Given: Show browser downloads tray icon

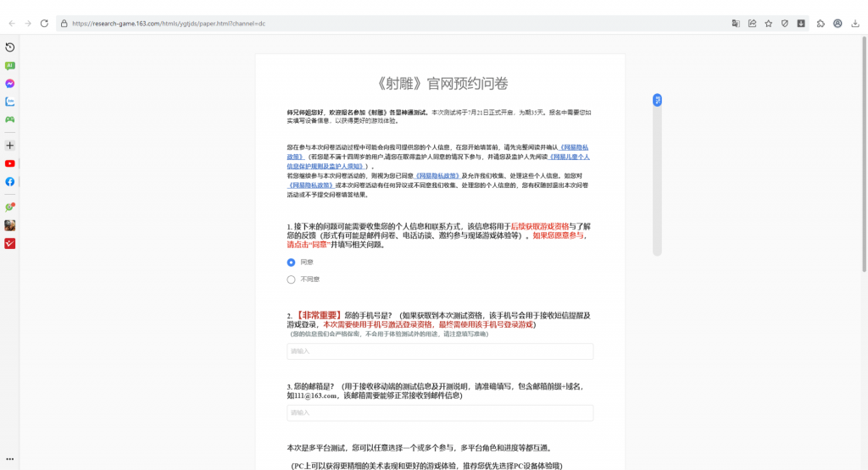Looking at the screenshot, I should coord(855,23).
